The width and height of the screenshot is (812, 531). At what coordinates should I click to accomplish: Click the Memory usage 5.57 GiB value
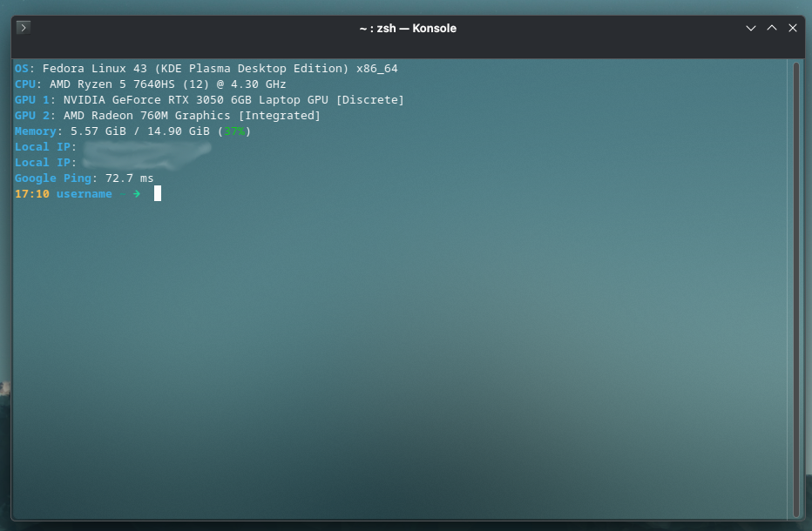pyautogui.click(x=98, y=131)
